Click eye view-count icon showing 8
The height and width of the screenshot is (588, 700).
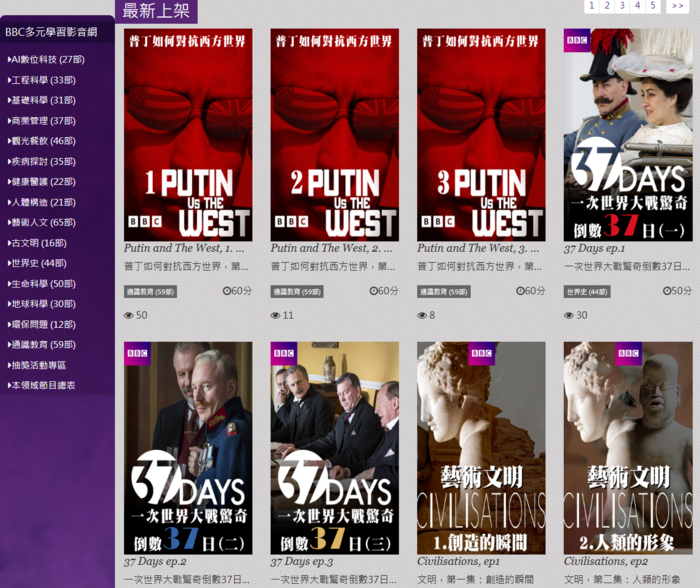[x=422, y=315]
